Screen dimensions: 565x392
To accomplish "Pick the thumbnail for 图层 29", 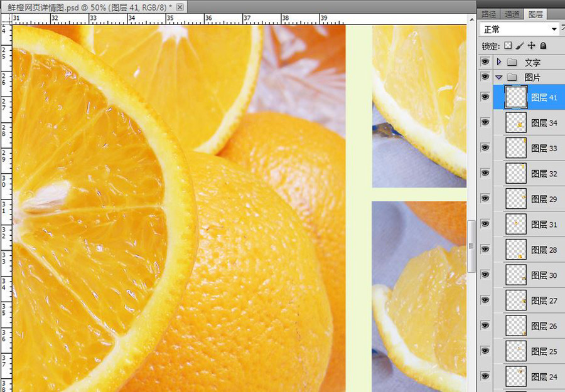I will click(x=516, y=199).
